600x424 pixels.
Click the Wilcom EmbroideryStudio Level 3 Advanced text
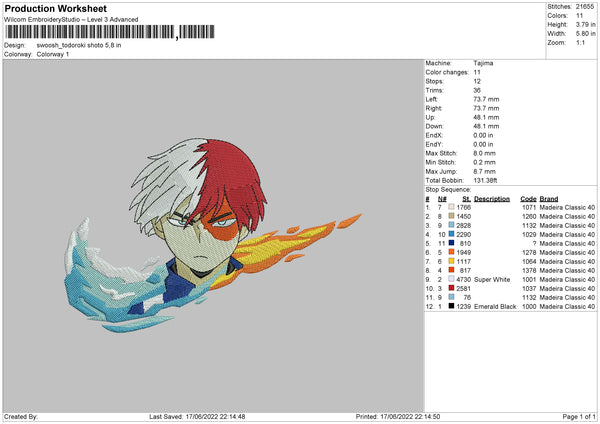(x=71, y=20)
